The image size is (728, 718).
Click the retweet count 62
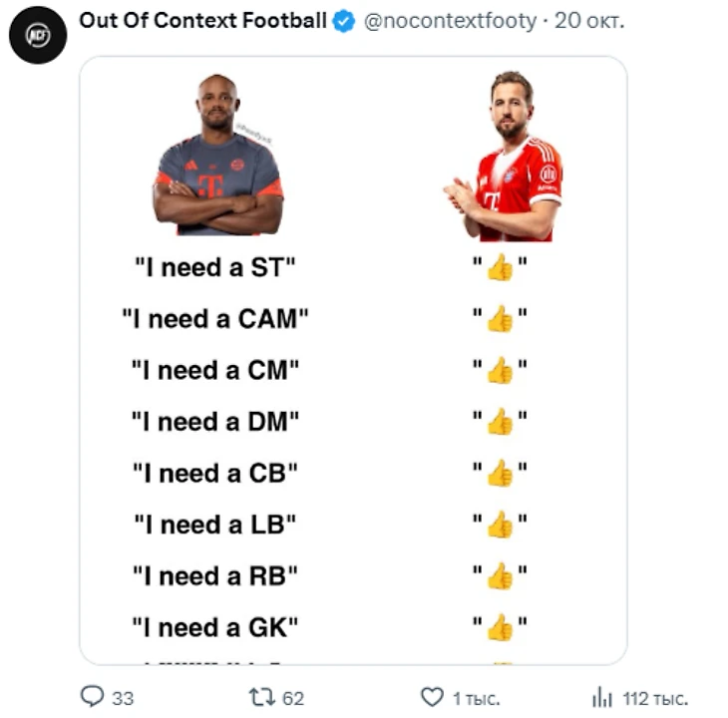click(x=293, y=698)
